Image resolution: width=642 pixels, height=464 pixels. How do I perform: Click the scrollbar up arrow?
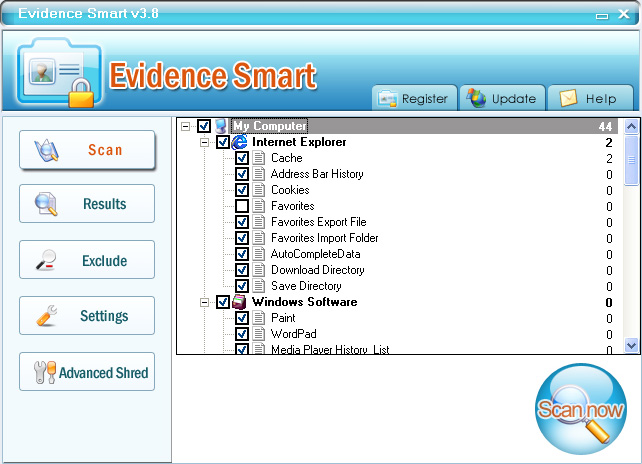[631, 127]
